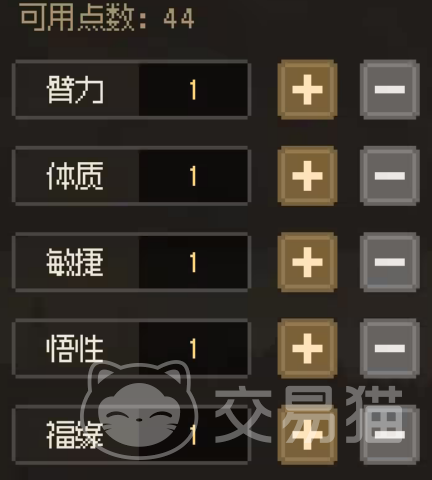Click the 敏捷 attribute label
Image resolution: width=432 pixels, height=480 pixels.
75,262
